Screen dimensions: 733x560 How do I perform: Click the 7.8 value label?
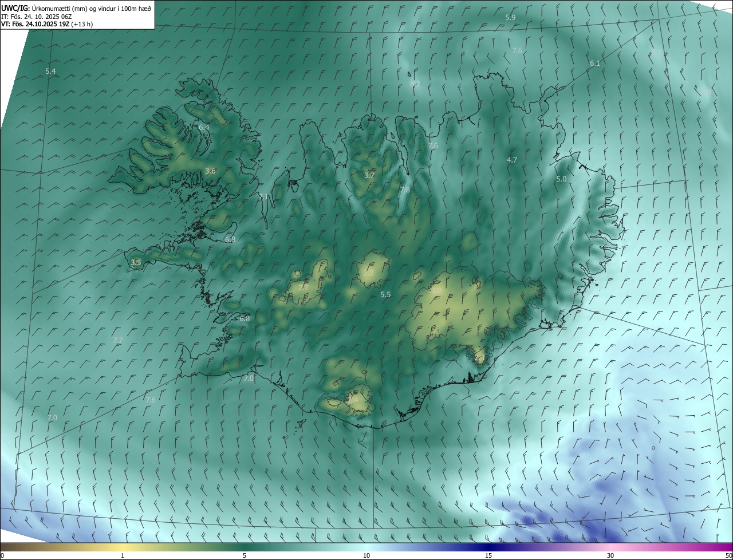(405, 190)
